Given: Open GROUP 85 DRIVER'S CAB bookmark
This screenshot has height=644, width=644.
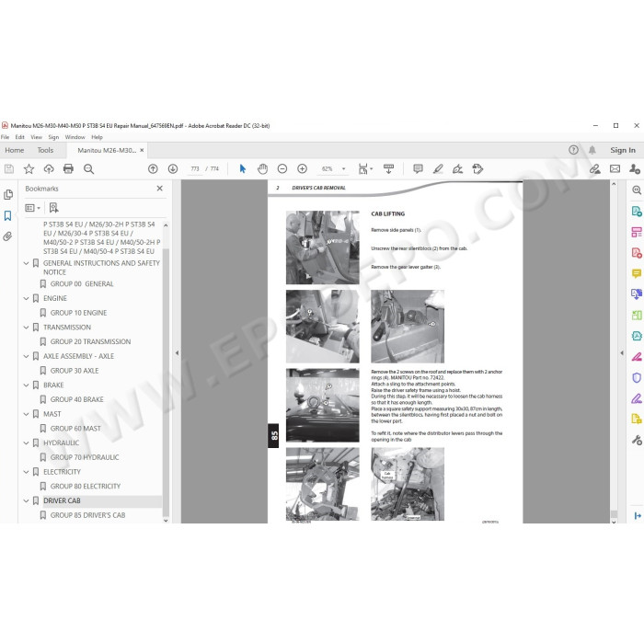Looking at the screenshot, I should coord(87,515).
